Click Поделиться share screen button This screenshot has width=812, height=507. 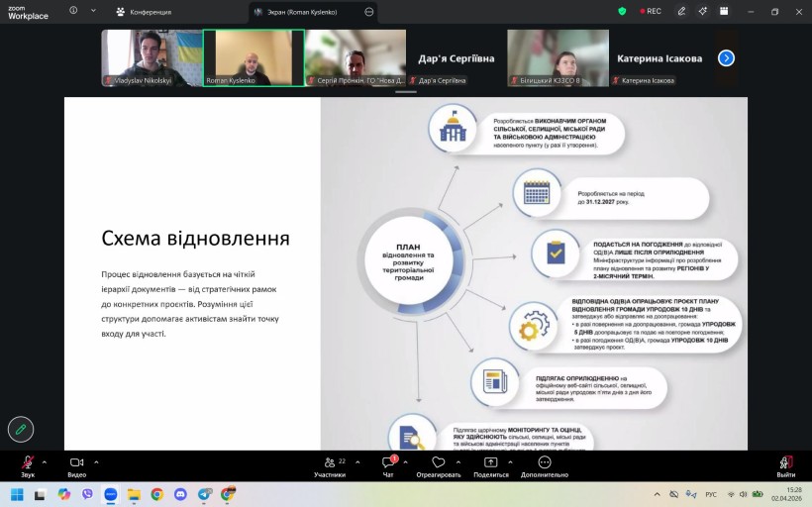coord(491,466)
